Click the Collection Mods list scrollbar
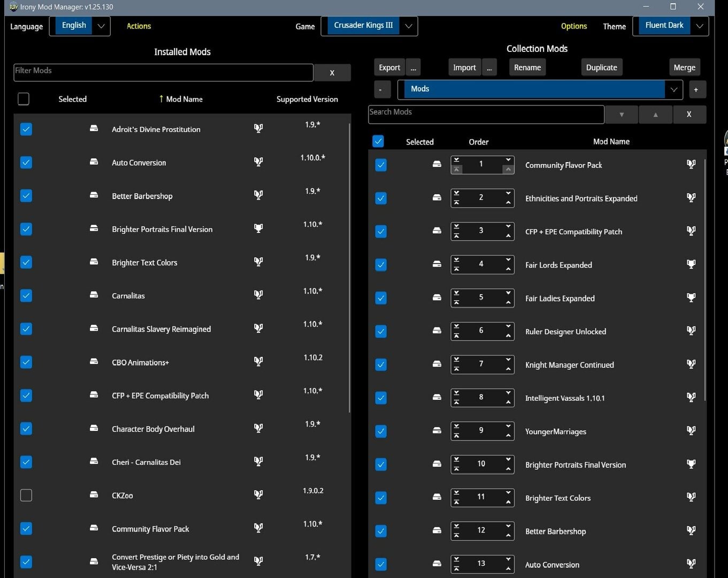This screenshot has height=578, width=728. (x=705, y=279)
